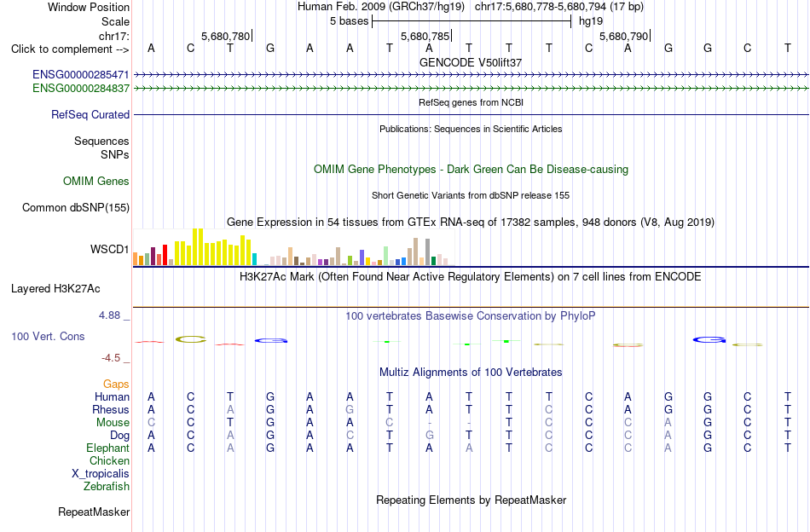
Task: Click the 4.88 PhyloP upper scale value
Action: (109, 315)
